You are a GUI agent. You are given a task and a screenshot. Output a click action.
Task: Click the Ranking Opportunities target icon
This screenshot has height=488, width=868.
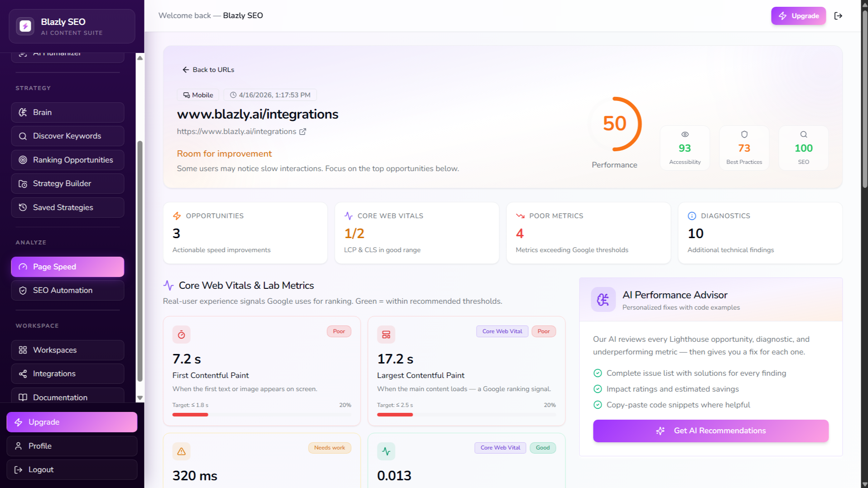(23, 160)
